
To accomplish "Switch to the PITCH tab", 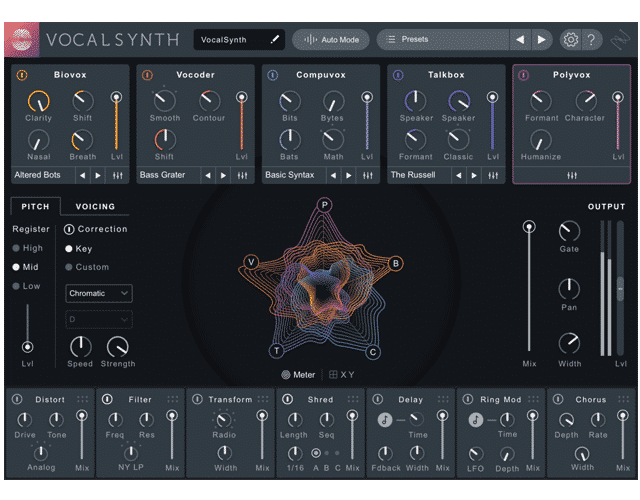I will pyautogui.click(x=36, y=207).
